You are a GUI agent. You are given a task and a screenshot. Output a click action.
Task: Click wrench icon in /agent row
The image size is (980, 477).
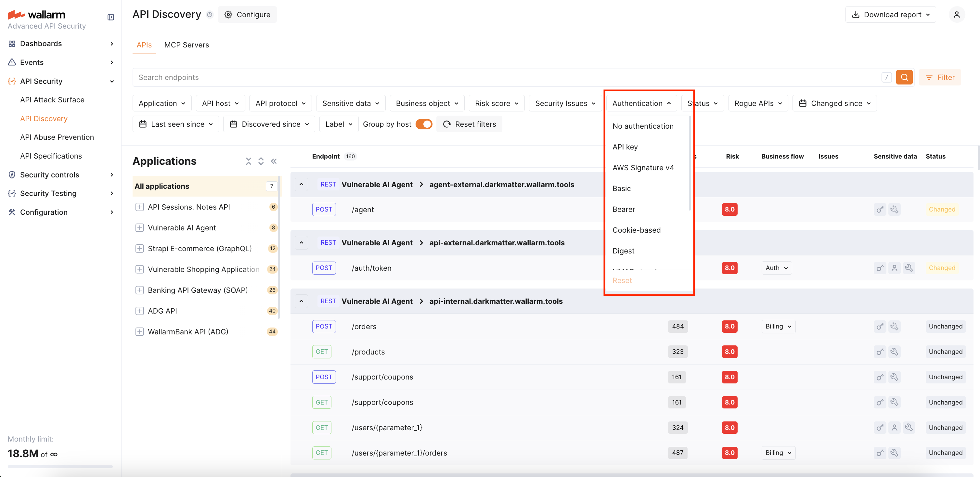[x=894, y=209]
